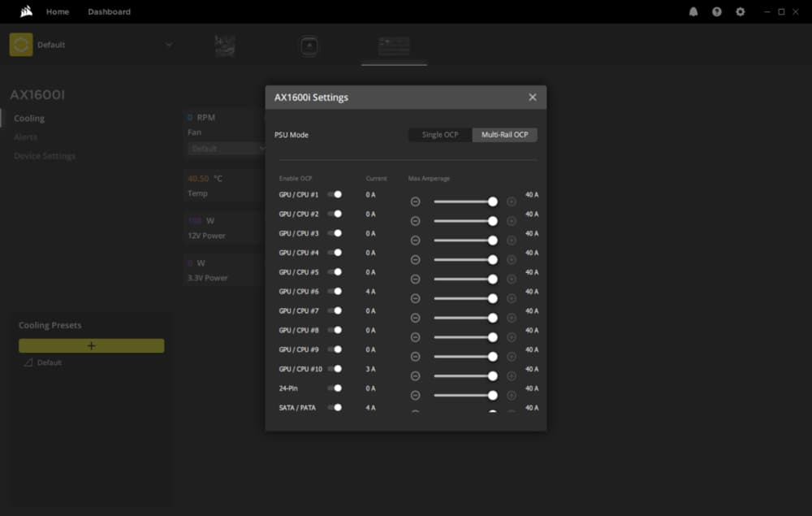The width and height of the screenshot is (812, 516).
Task: Toggle OCP for GPU / CPU #5
Action: tap(335, 271)
